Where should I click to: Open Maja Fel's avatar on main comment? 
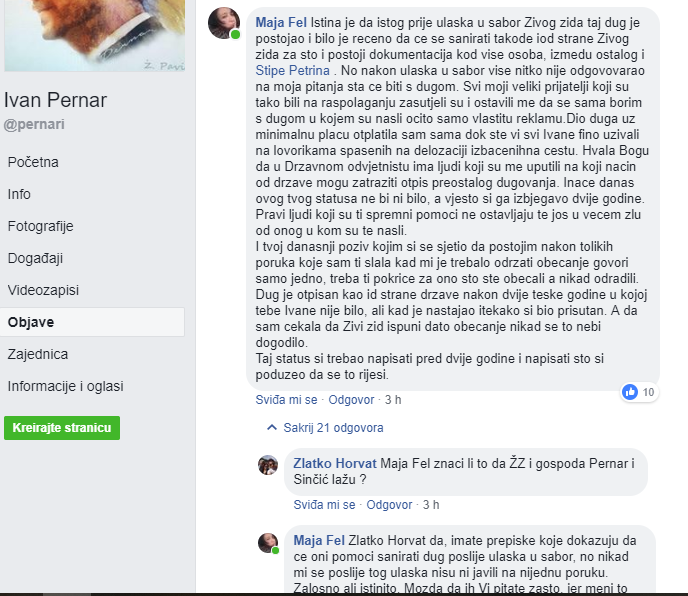[x=224, y=23]
